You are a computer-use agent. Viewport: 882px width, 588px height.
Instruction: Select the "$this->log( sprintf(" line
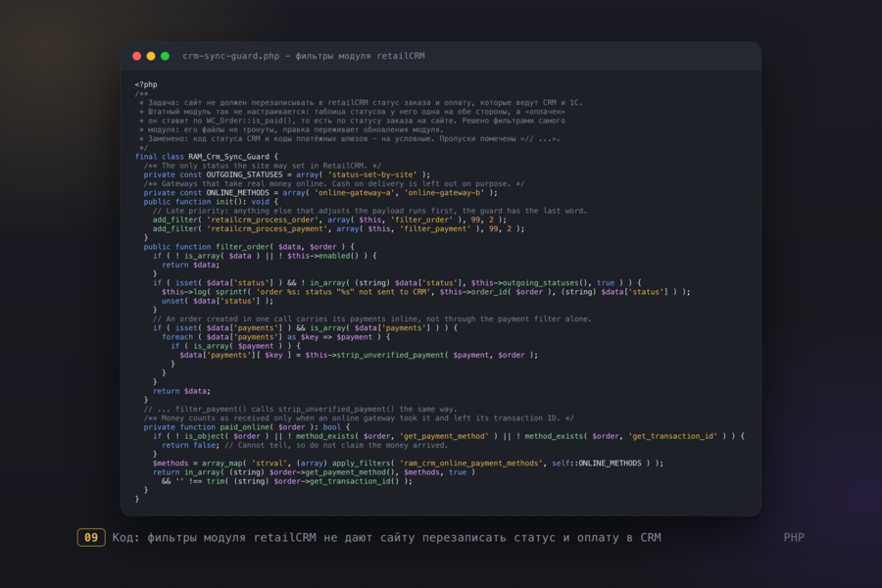pyautogui.click(x=426, y=291)
